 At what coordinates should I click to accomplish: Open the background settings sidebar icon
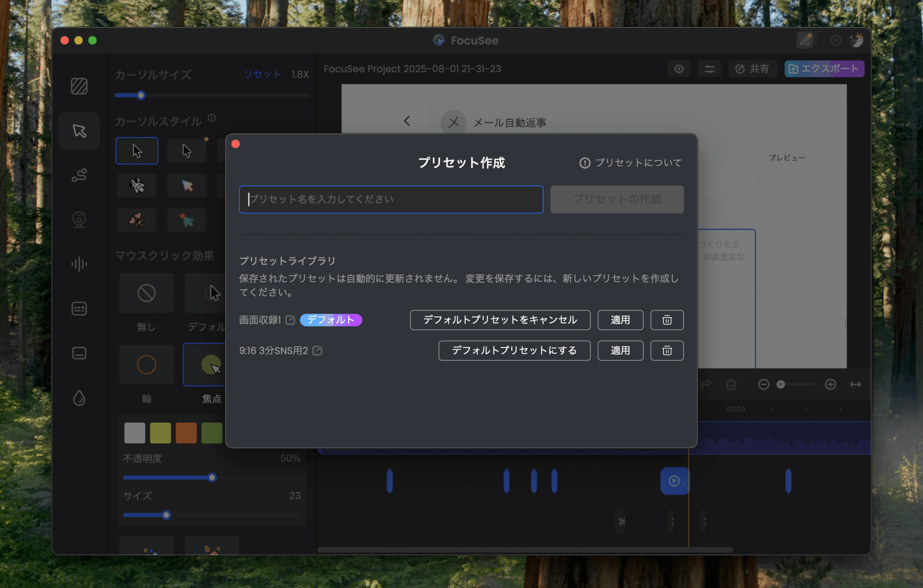(x=79, y=86)
